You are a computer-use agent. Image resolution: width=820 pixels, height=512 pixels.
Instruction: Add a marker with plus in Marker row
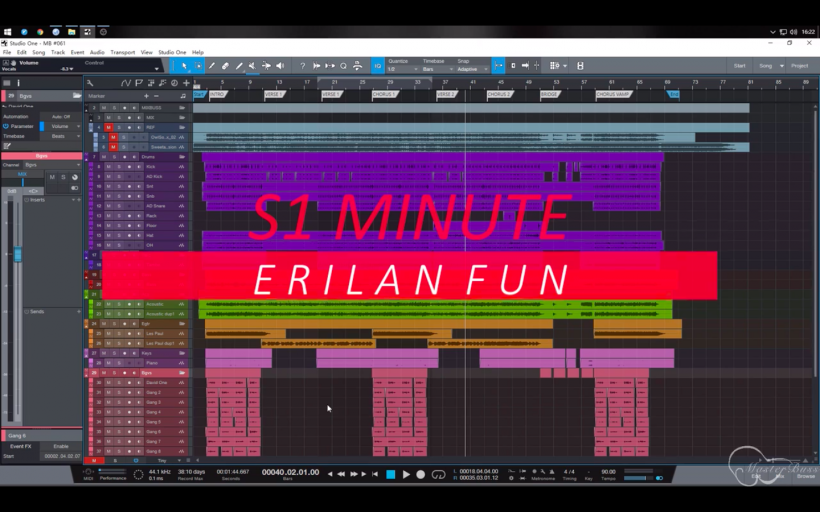coord(146,96)
